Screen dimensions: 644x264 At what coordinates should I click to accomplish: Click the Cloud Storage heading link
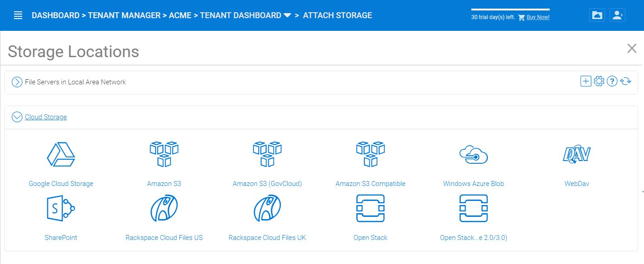pos(46,117)
